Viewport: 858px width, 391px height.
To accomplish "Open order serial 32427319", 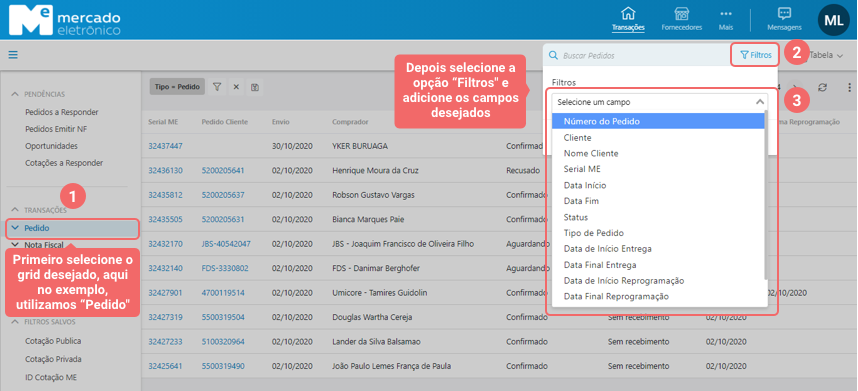I will tap(165, 317).
